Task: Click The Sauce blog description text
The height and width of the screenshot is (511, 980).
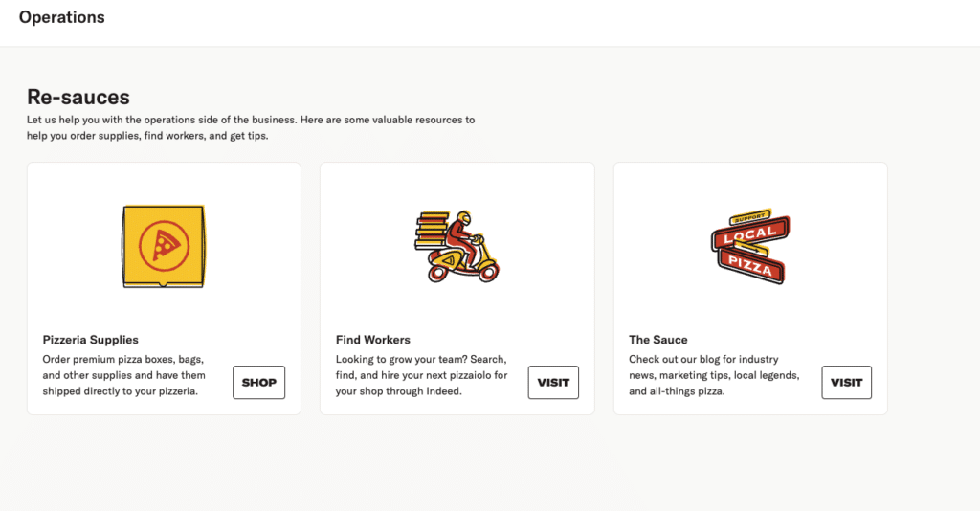Action: [x=713, y=375]
